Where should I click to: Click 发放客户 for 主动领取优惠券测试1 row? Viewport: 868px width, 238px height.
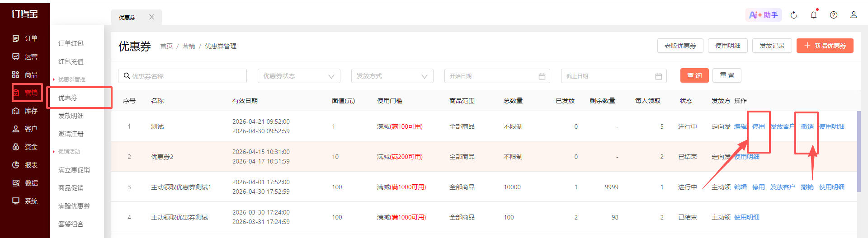tap(783, 187)
